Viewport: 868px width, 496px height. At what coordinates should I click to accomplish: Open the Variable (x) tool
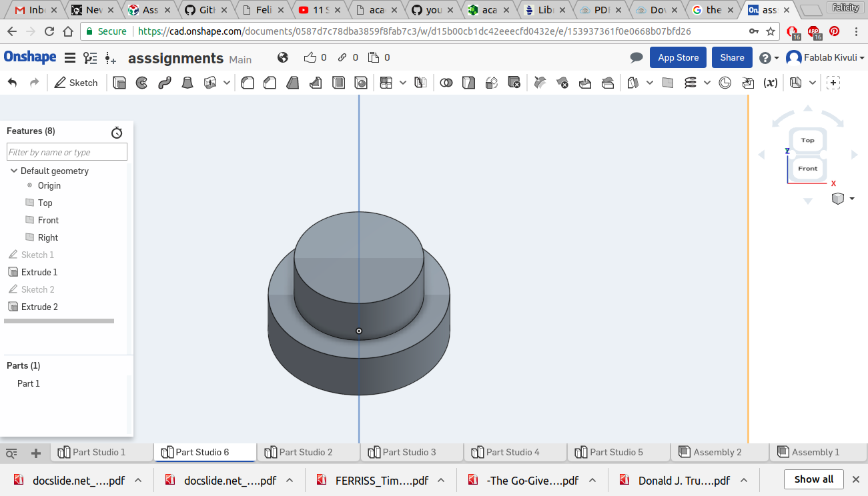(x=771, y=83)
